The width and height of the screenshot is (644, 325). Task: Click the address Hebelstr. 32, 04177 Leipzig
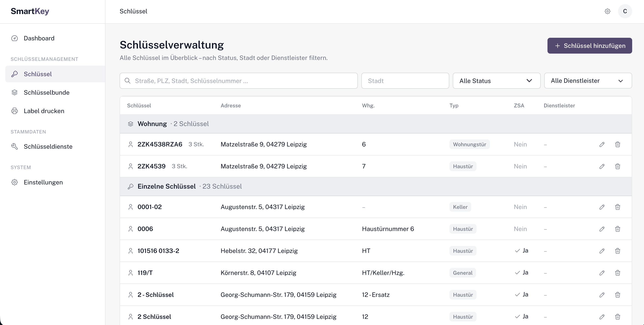point(259,251)
